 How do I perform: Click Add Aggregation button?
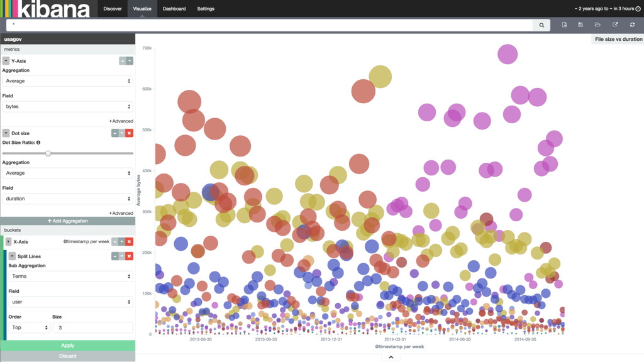pos(68,221)
